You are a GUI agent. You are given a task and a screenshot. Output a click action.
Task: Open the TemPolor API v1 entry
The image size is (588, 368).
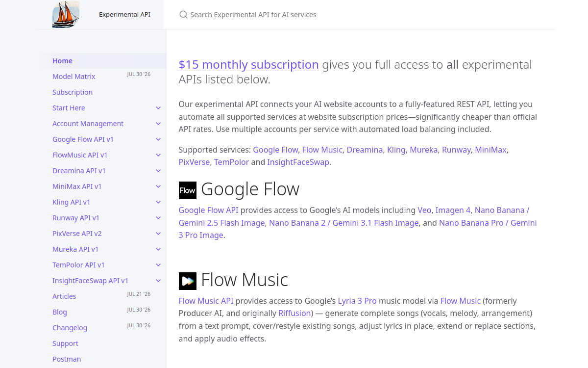pos(78,265)
